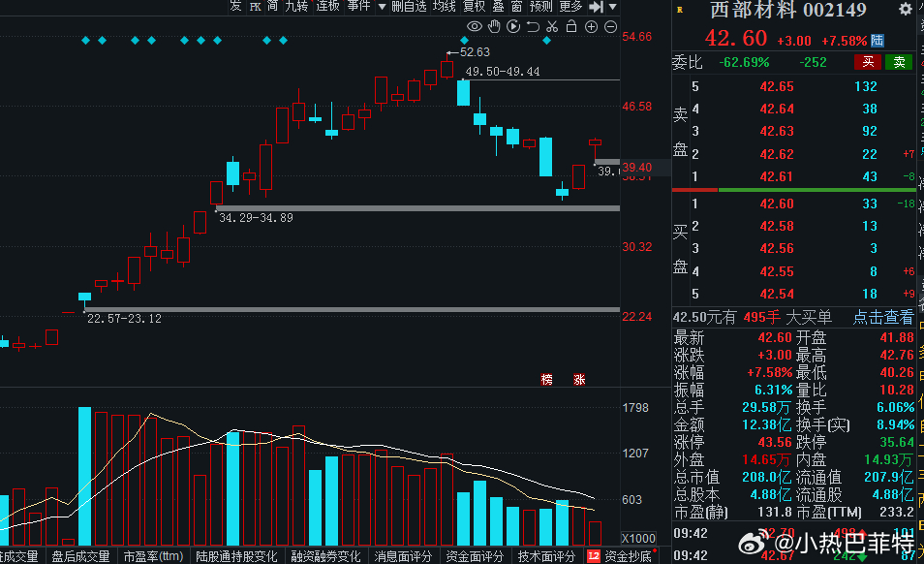Click the 涨停 price 43.56
The width and height of the screenshot is (924, 564).
pyautogui.click(x=775, y=442)
